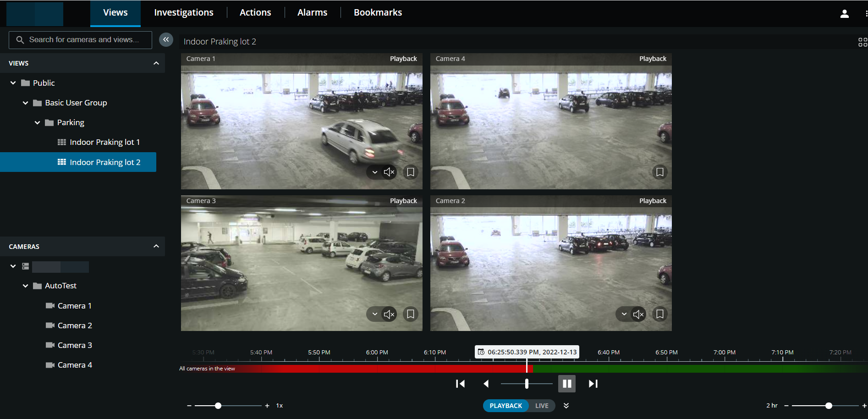Open the grid view selector top right
868x419 pixels.
862,42
